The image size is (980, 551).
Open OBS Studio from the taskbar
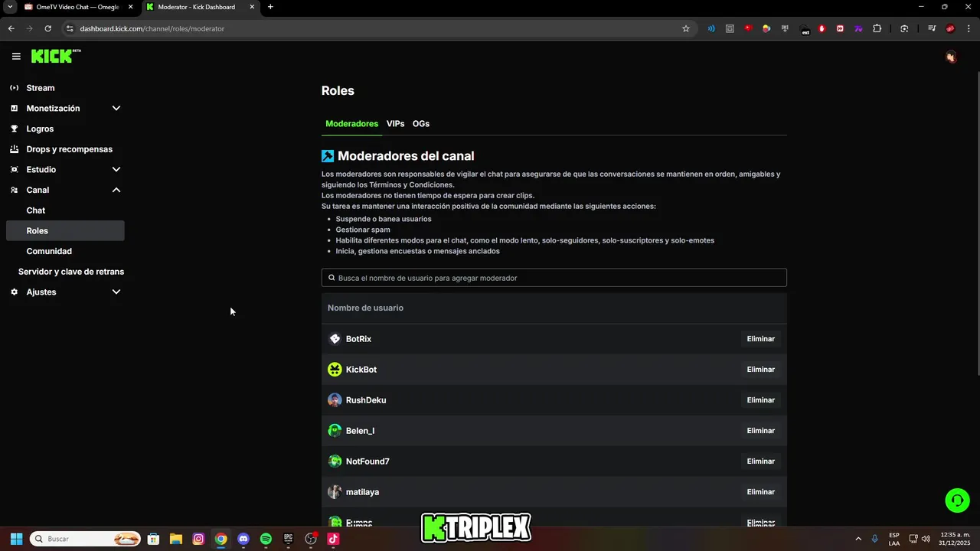tap(311, 539)
